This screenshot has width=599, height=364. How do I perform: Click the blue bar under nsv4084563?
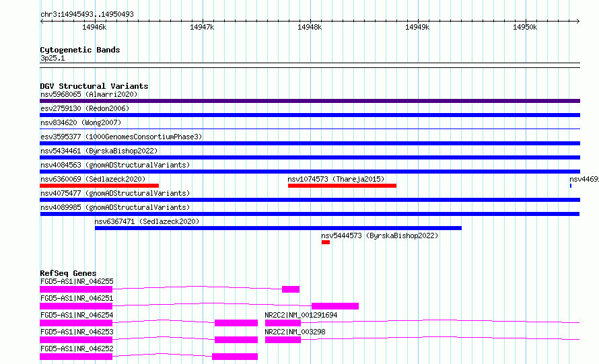(x=310, y=172)
